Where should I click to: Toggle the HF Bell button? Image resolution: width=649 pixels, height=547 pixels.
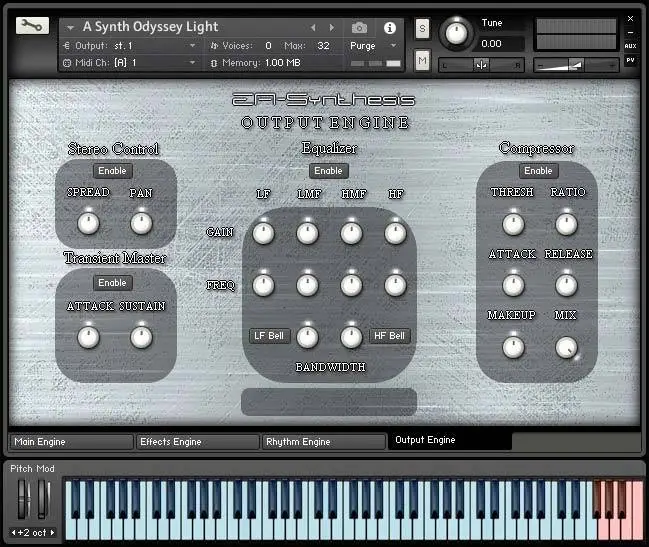coord(389,336)
